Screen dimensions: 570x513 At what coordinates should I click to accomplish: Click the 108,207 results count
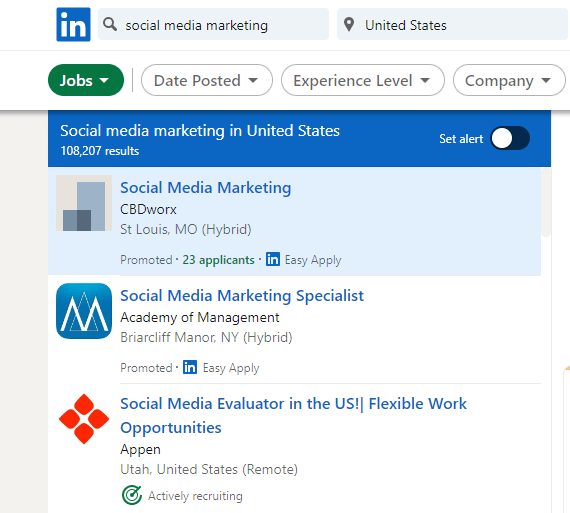(x=100, y=151)
